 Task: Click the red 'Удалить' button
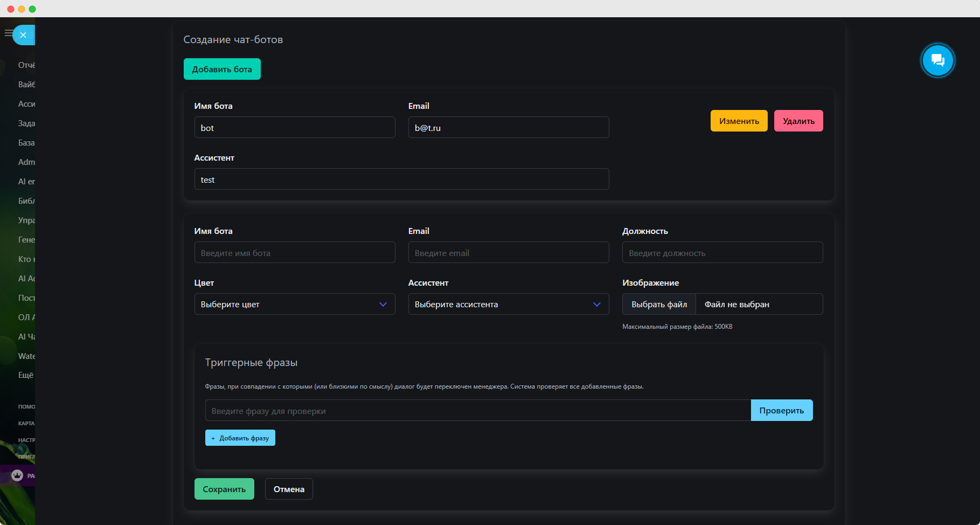(798, 121)
